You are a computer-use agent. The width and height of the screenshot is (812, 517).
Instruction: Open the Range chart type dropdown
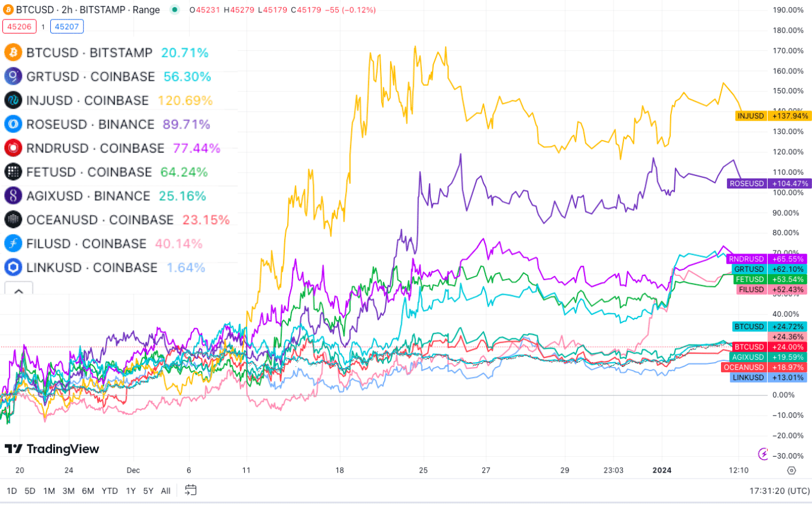tap(145, 9)
